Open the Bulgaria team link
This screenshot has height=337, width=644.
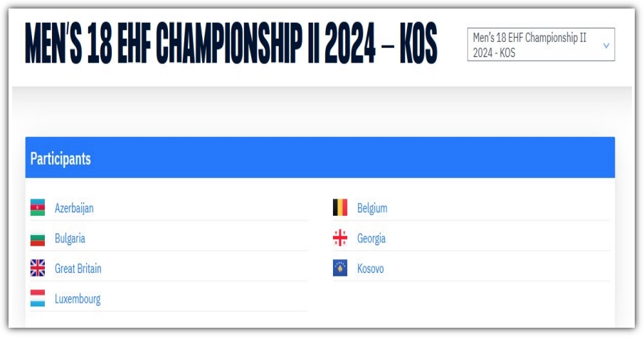click(x=70, y=239)
